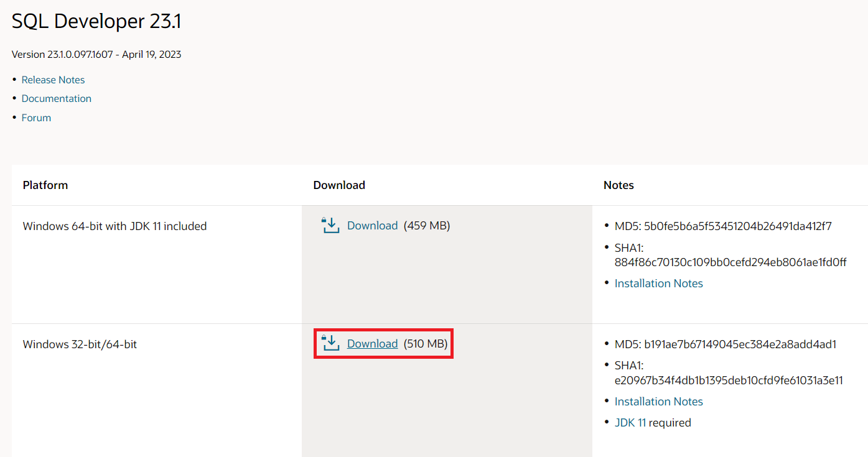The width and height of the screenshot is (868, 457).
Task: Click the (459 MB) file size text
Action: 427,226
